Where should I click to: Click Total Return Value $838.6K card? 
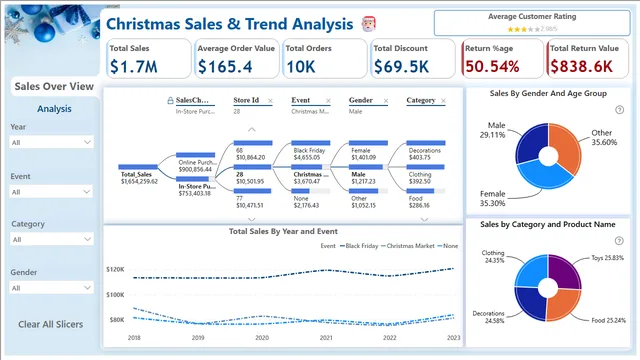coord(588,58)
